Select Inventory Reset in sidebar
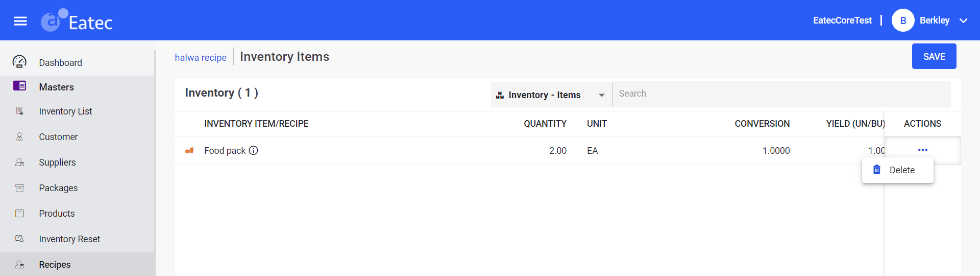The image size is (980, 276). (69, 239)
